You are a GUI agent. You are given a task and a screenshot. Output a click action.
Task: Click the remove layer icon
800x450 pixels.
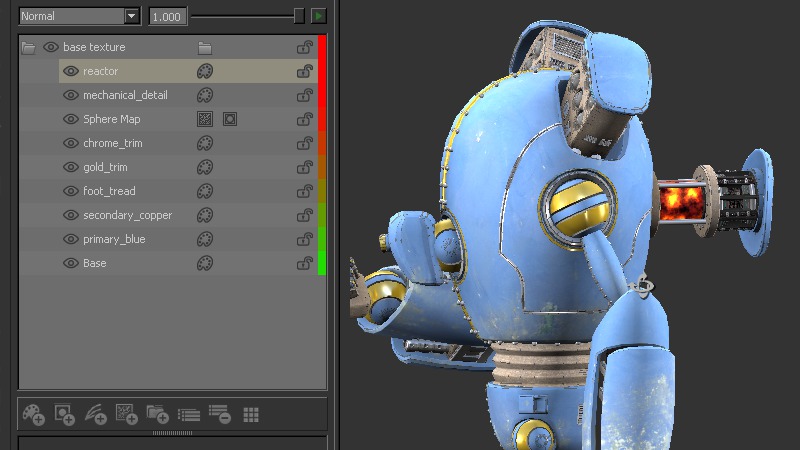point(220,414)
